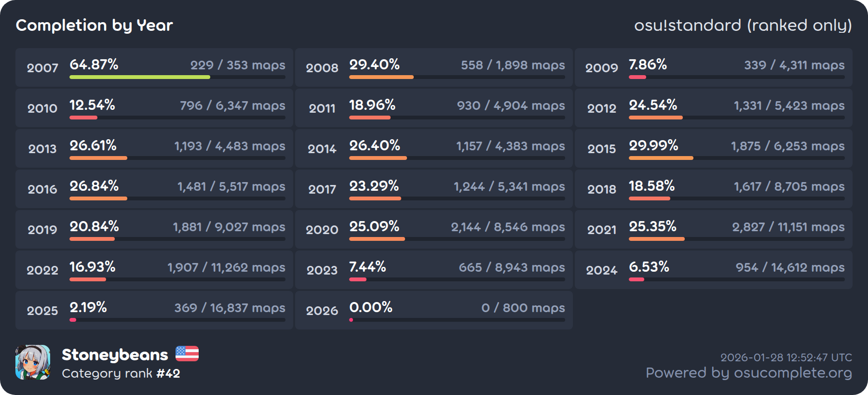Select the 2009 year card

[713, 67]
